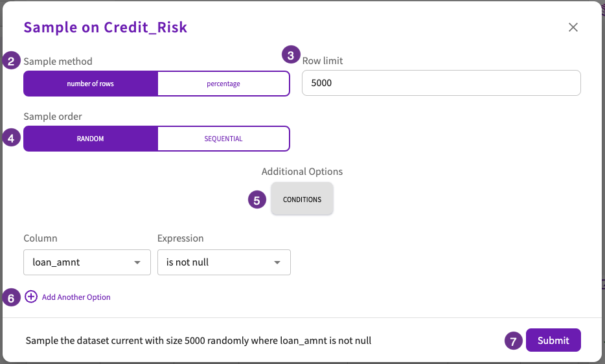Click the Expression dropdown arrow
This screenshot has width=605, height=364.
(x=277, y=262)
